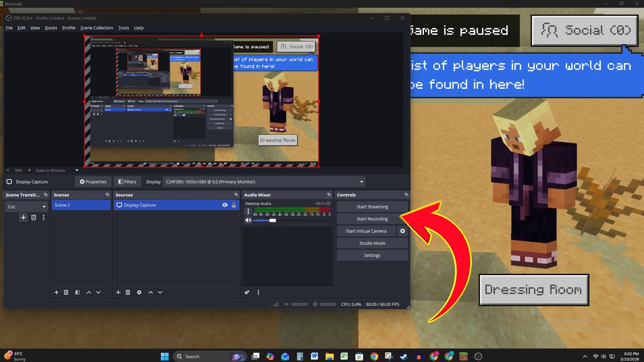644x362 pixels.
Task: Open the File menu
Action: [x=9, y=28]
